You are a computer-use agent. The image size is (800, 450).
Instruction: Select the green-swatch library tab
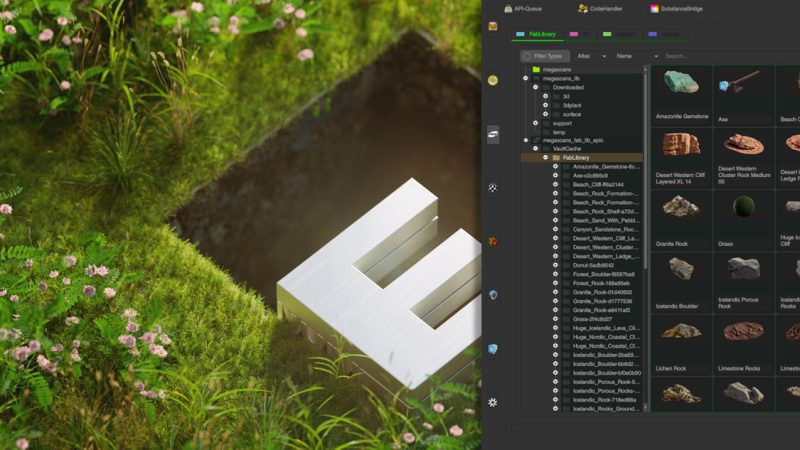click(619, 34)
